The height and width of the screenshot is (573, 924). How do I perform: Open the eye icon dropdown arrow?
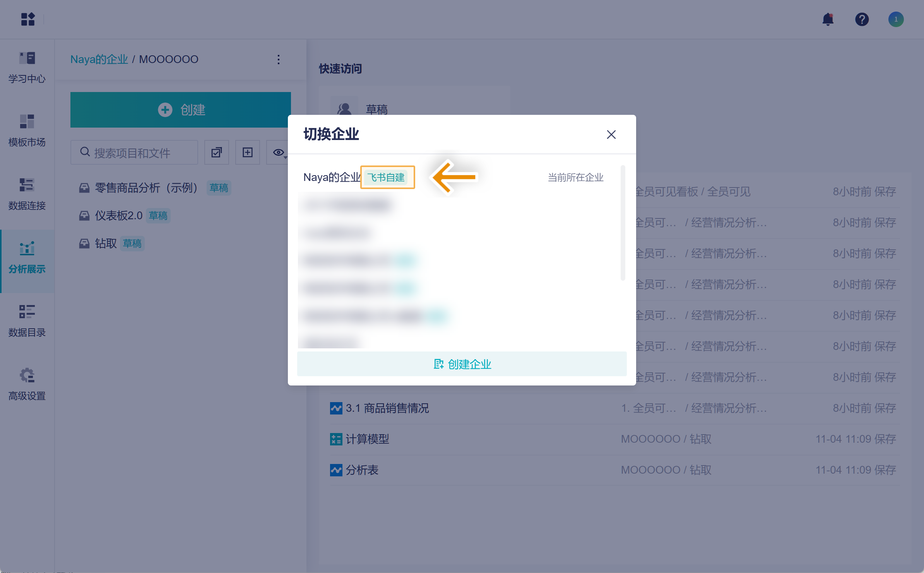click(x=286, y=157)
